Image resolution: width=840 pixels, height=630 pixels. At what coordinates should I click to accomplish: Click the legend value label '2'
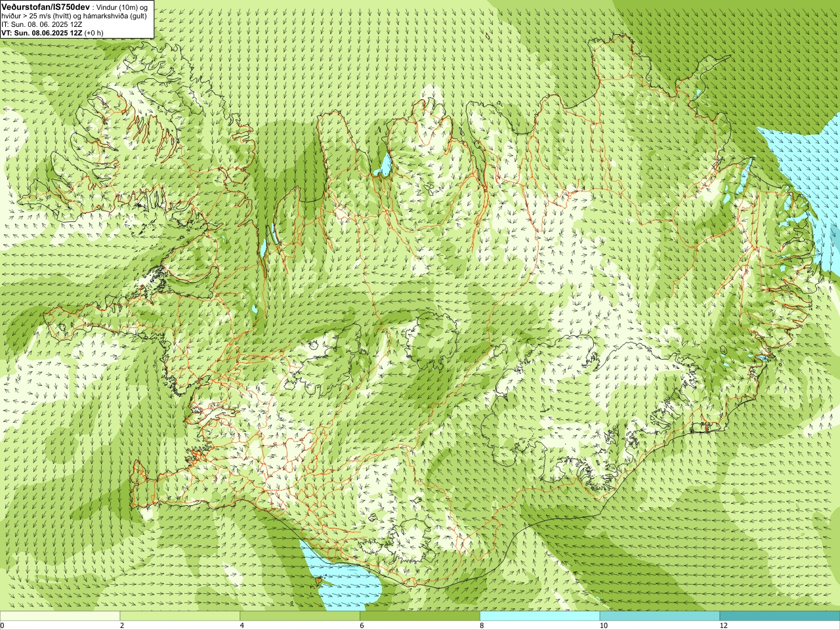122,625
